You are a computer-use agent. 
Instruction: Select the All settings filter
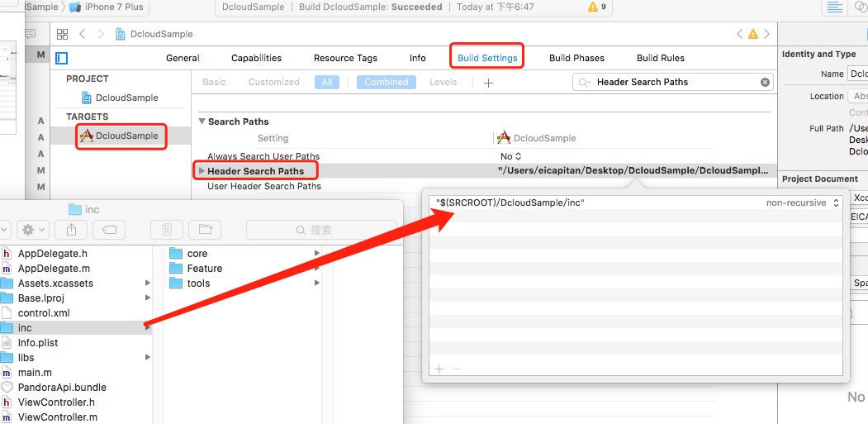[326, 82]
